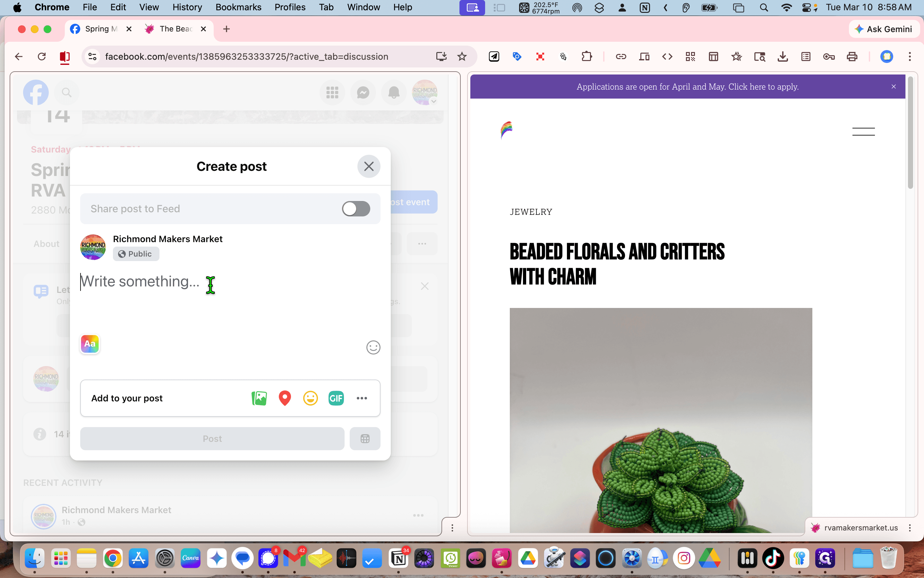Switch to The Beac browser tab
924x578 pixels.
click(x=175, y=29)
